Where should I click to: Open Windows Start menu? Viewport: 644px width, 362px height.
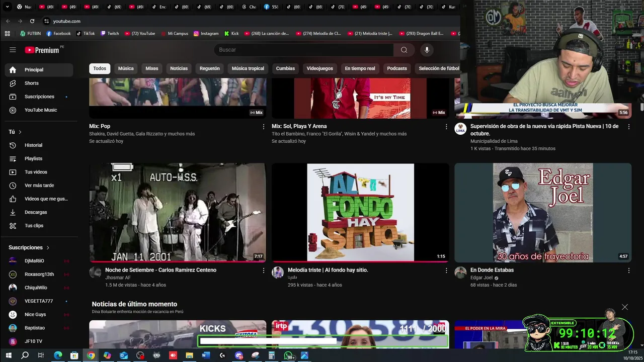click(9, 355)
